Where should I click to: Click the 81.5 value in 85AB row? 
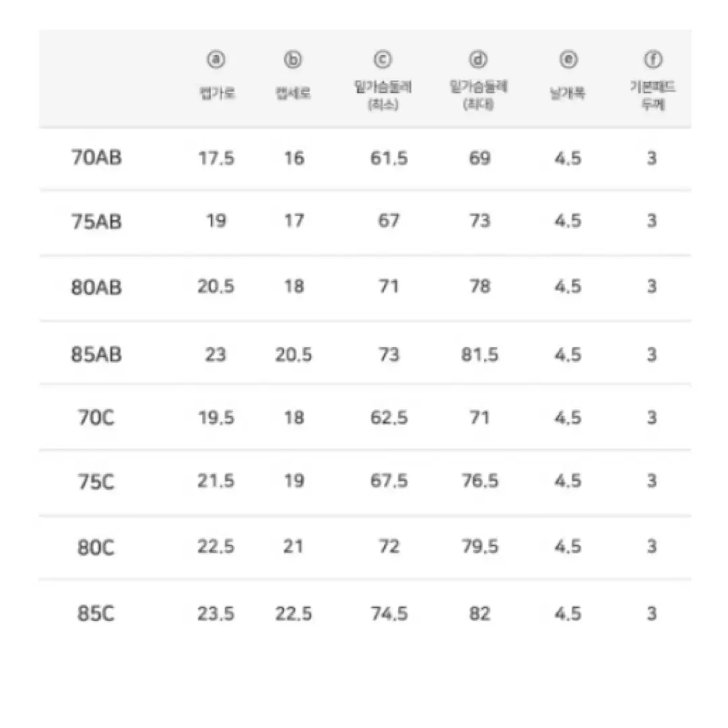click(479, 355)
